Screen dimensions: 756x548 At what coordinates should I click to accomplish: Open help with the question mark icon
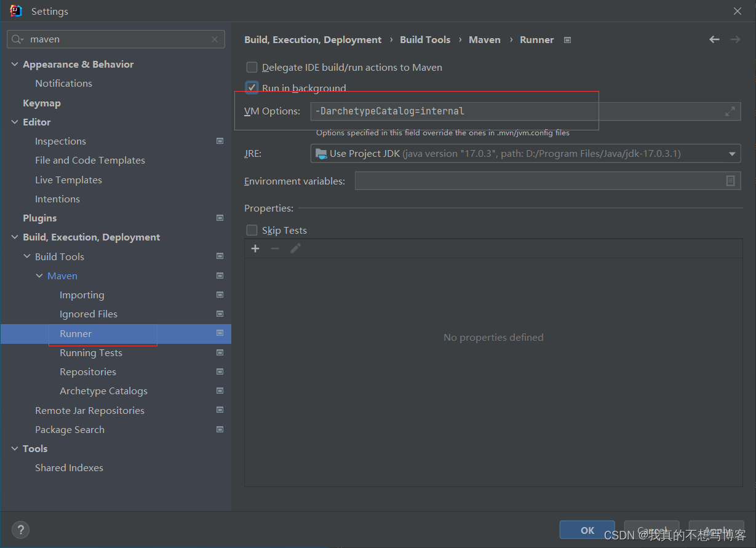point(20,530)
